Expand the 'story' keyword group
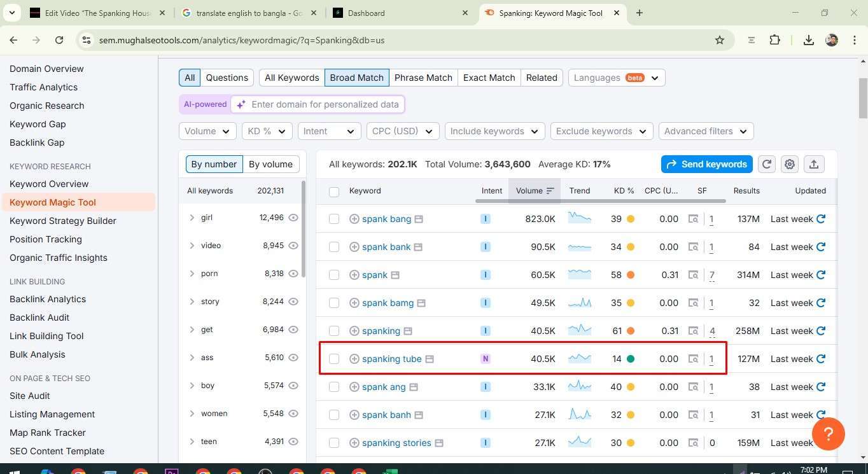Screen dimensions: 868x474 pyautogui.click(x=192, y=302)
